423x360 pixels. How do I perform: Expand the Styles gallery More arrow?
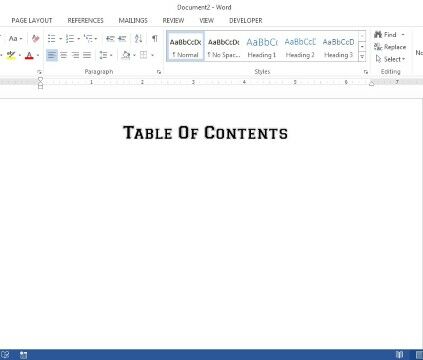click(362, 57)
